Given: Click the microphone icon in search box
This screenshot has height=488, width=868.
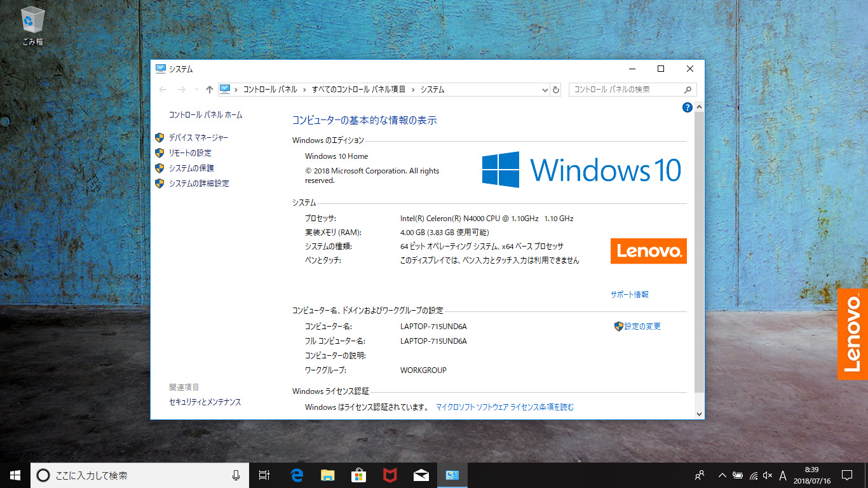Looking at the screenshot, I should click(236, 475).
